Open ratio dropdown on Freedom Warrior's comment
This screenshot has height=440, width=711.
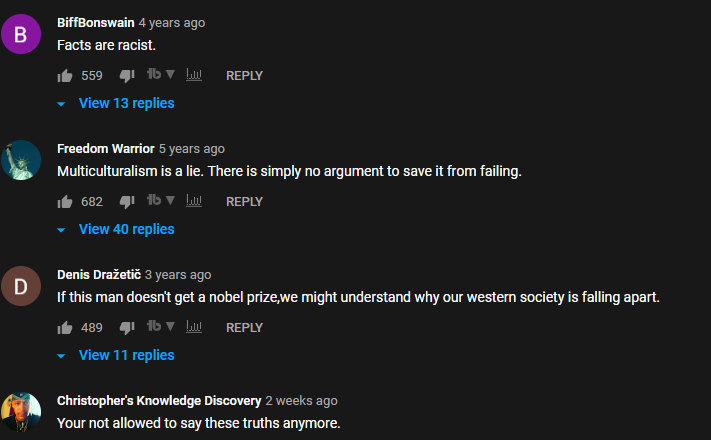(161, 200)
